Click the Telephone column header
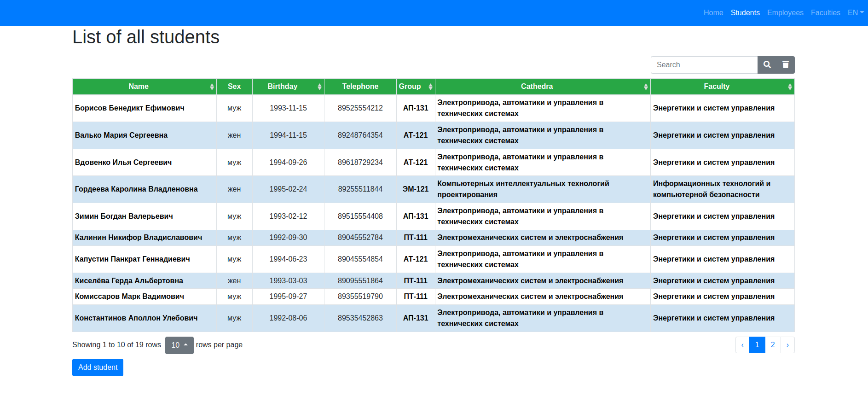Viewport: 868px width, 420px height. point(360,87)
